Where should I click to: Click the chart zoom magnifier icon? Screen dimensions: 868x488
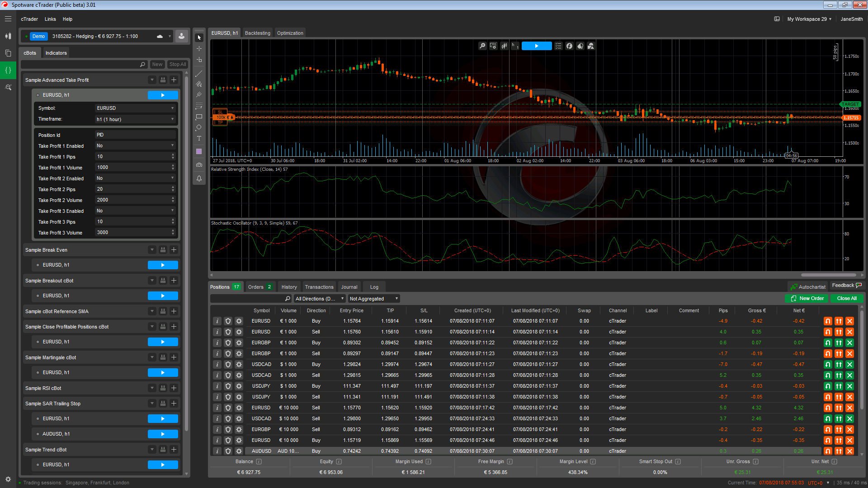point(482,46)
